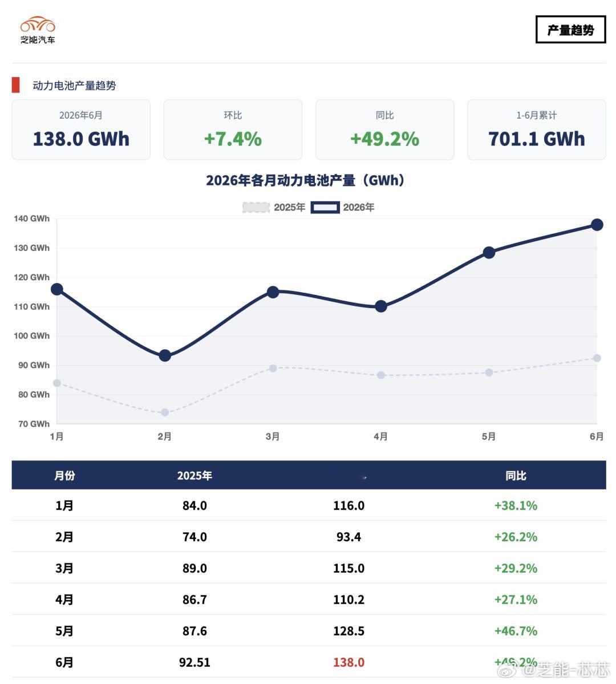Click the 芝能汽车 car logo
616x684 pixels.
click(x=38, y=30)
